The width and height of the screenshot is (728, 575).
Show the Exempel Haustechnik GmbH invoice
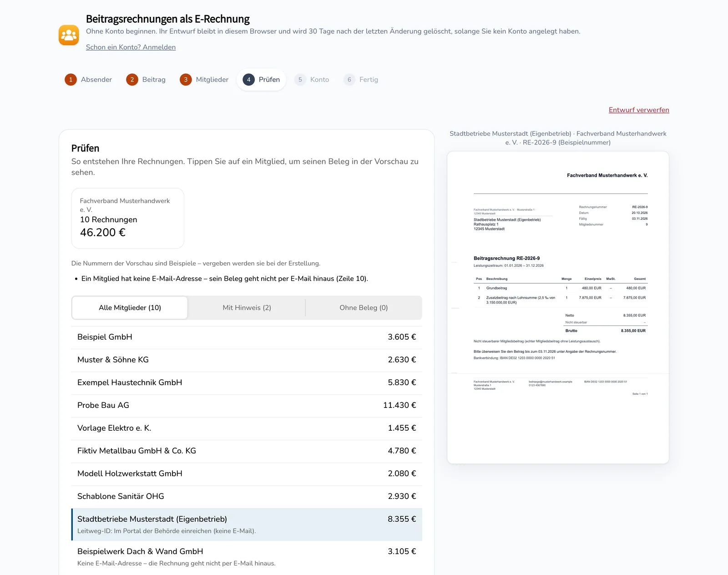click(247, 383)
